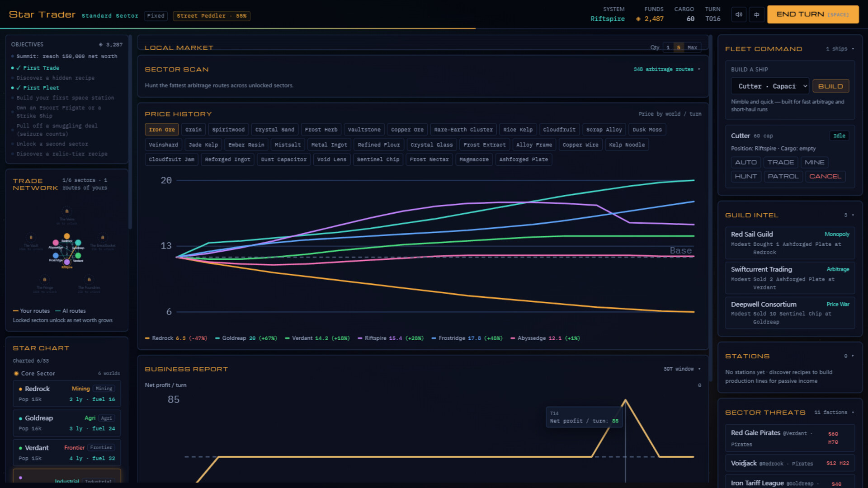Expand the Sector Threats factions list

point(834,413)
